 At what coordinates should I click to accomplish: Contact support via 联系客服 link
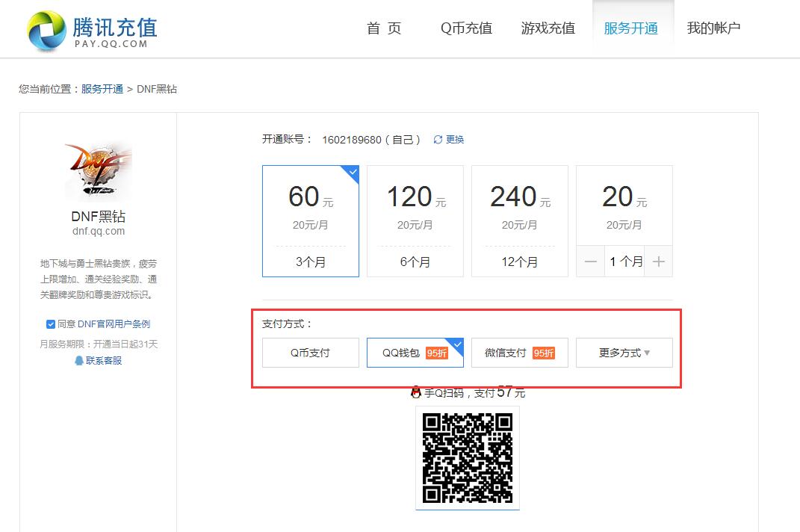104,360
